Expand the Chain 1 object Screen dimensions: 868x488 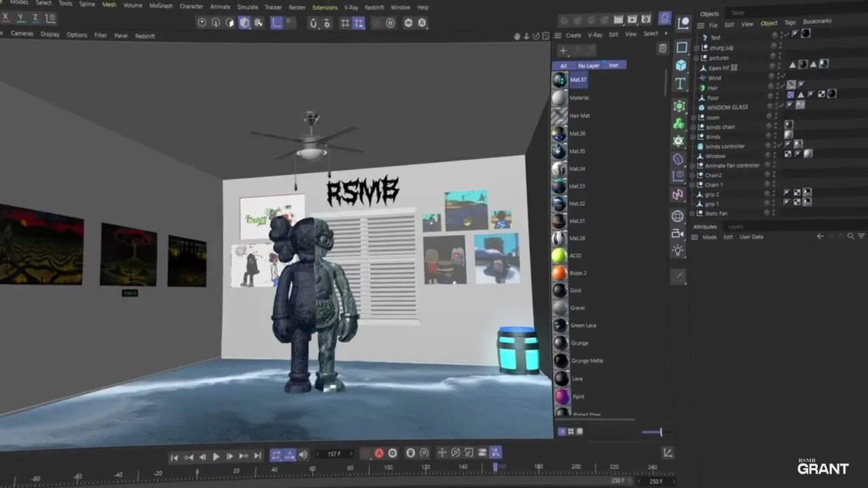(x=693, y=184)
